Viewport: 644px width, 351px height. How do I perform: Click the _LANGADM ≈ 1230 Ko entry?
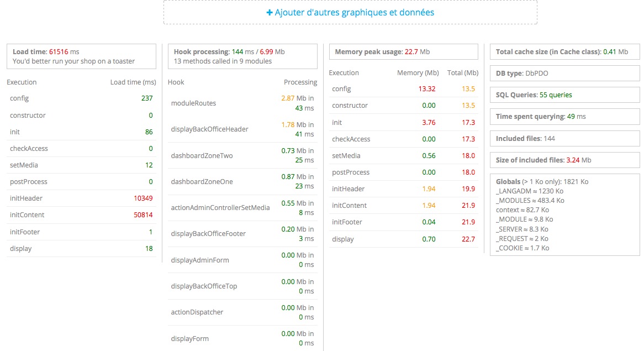tap(530, 191)
